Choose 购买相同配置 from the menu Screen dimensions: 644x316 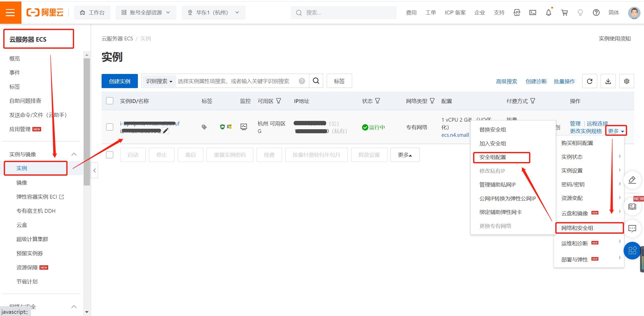(577, 143)
